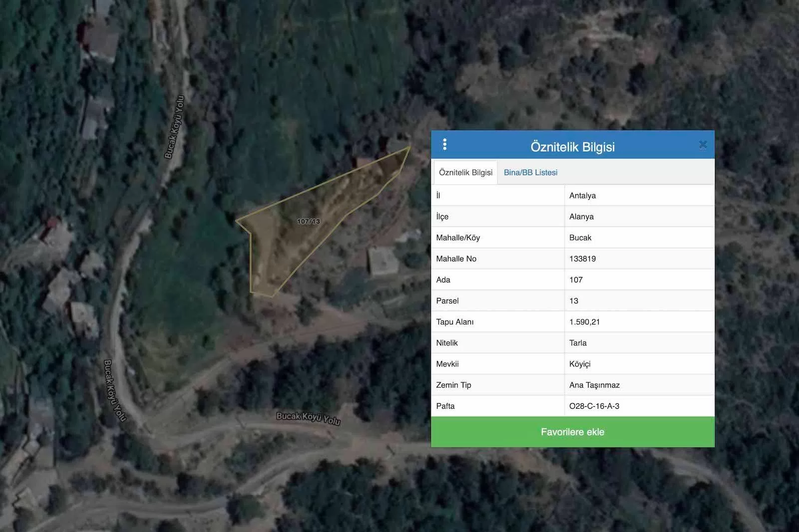
Task: Select the Ana Taşınmaz value in Zemin Tip row
Action: [594, 385]
